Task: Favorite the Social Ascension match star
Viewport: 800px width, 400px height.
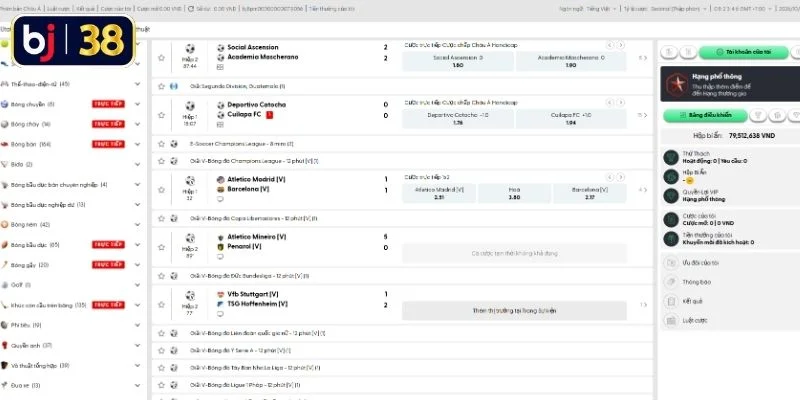Action: tap(161, 58)
